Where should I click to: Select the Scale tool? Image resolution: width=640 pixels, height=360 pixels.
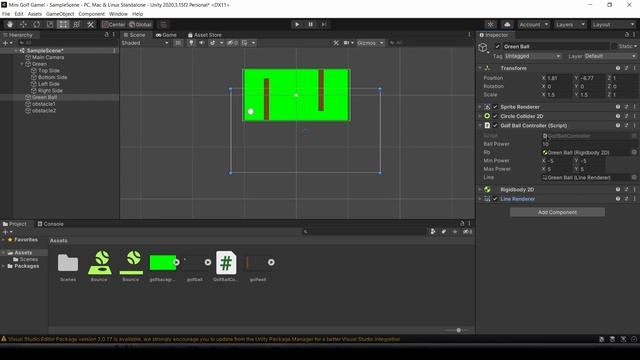point(50,24)
